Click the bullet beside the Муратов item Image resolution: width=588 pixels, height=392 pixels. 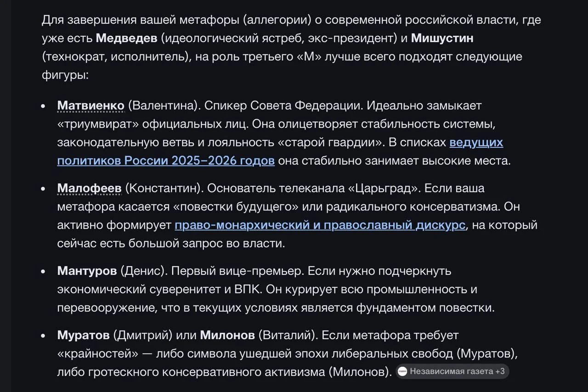pos(43,336)
